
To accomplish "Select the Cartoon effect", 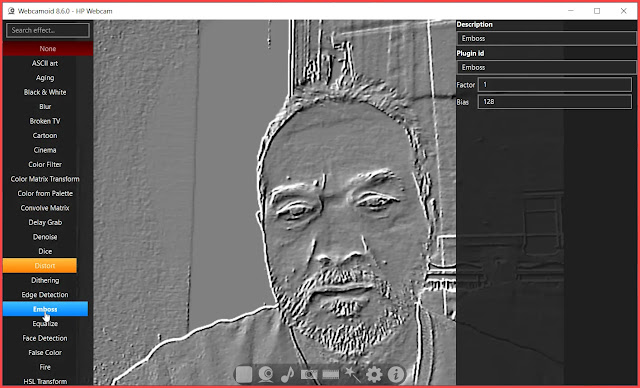I will tap(45, 135).
